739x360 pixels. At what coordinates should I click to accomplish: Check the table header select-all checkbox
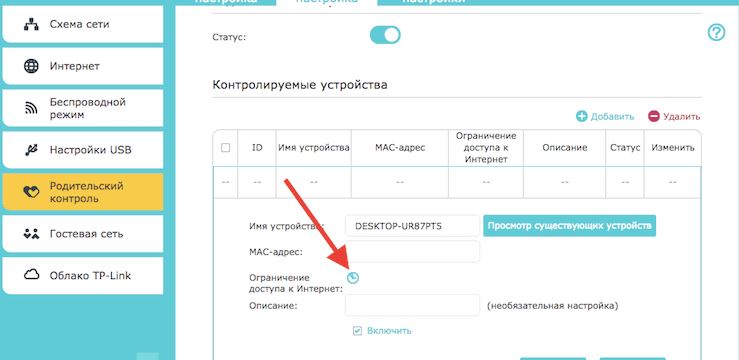coord(225,148)
